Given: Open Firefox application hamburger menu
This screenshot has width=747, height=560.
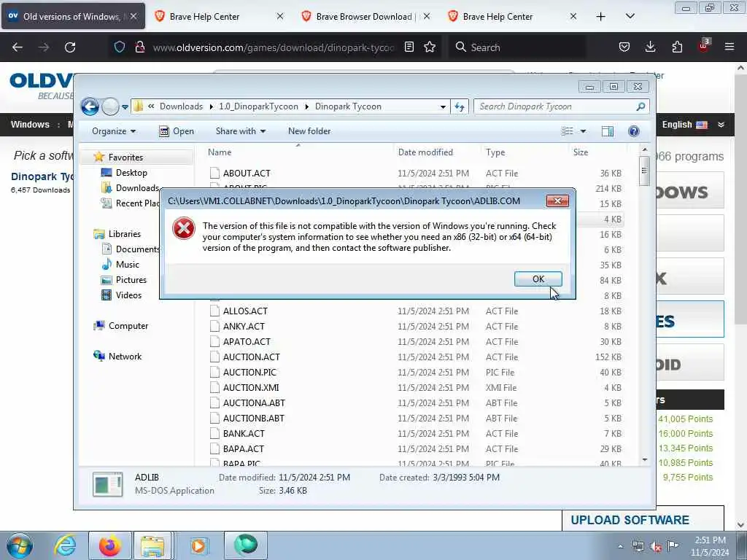Looking at the screenshot, I should [729, 47].
